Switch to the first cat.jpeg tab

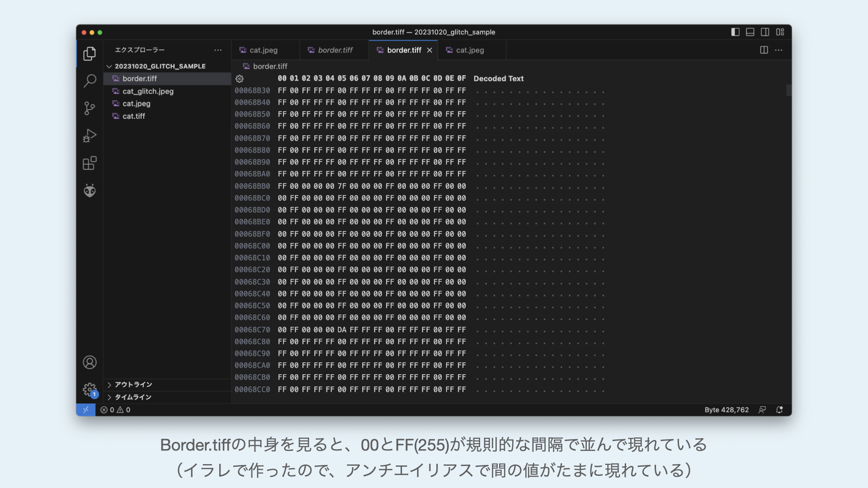coord(263,50)
